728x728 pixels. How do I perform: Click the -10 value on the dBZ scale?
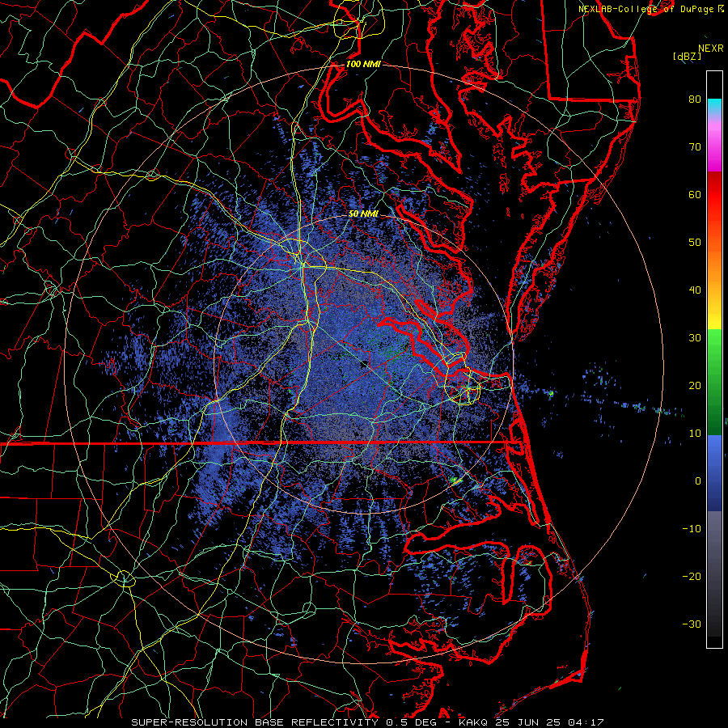692,529
